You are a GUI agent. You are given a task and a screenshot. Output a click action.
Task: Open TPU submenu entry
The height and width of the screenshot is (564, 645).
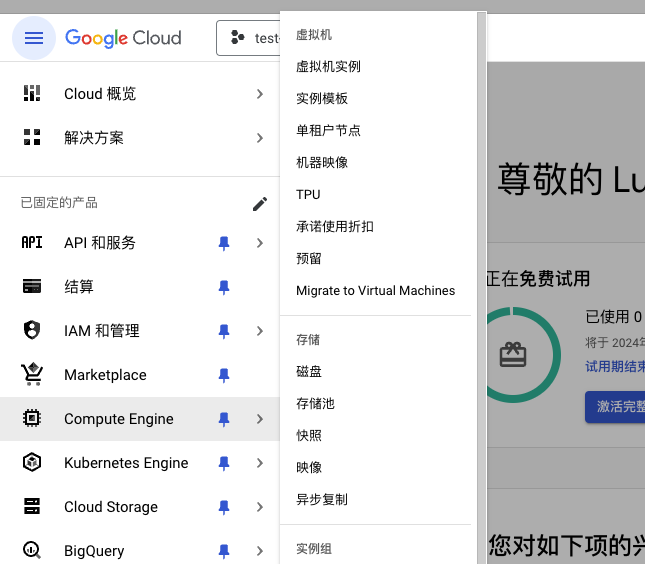pyautogui.click(x=308, y=194)
